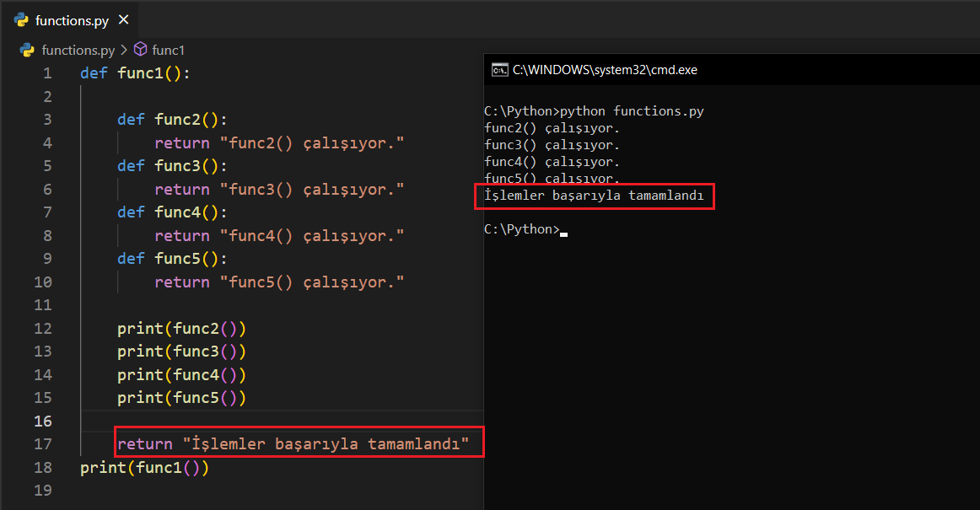The height and width of the screenshot is (510, 980).
Task: Click the 'İşlemler başarıyla tamamlandı' terminal output
Action: coord(594,196)
